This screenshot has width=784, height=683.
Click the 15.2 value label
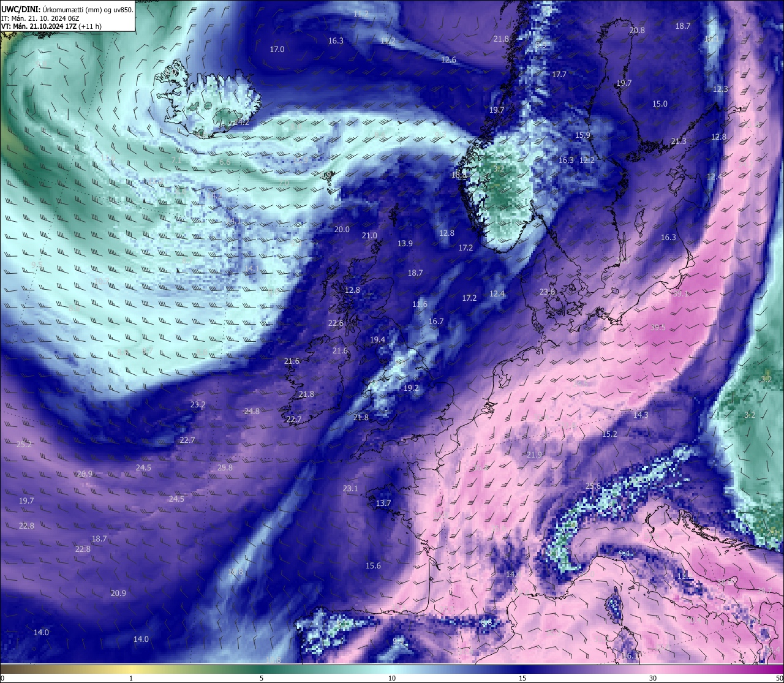coord(609,434)
